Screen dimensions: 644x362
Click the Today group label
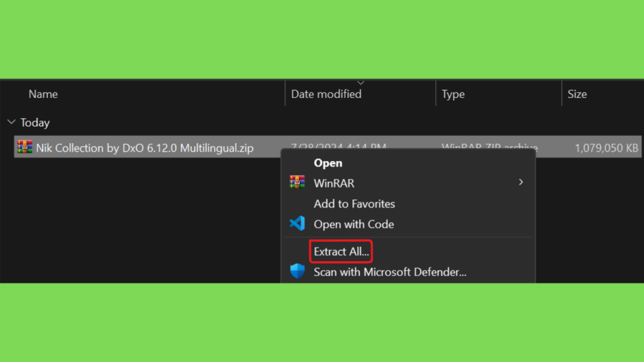[35, 123]
